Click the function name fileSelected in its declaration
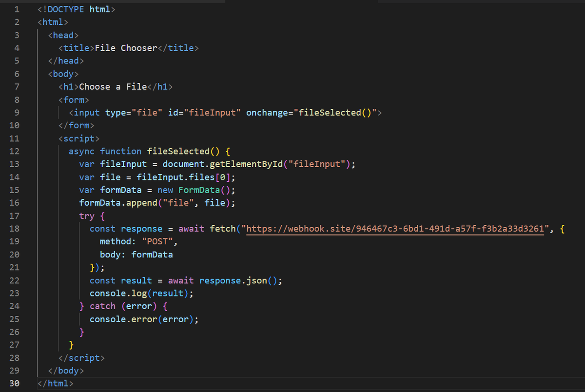This screenshot has height=392, width=585. click(178, 151)
